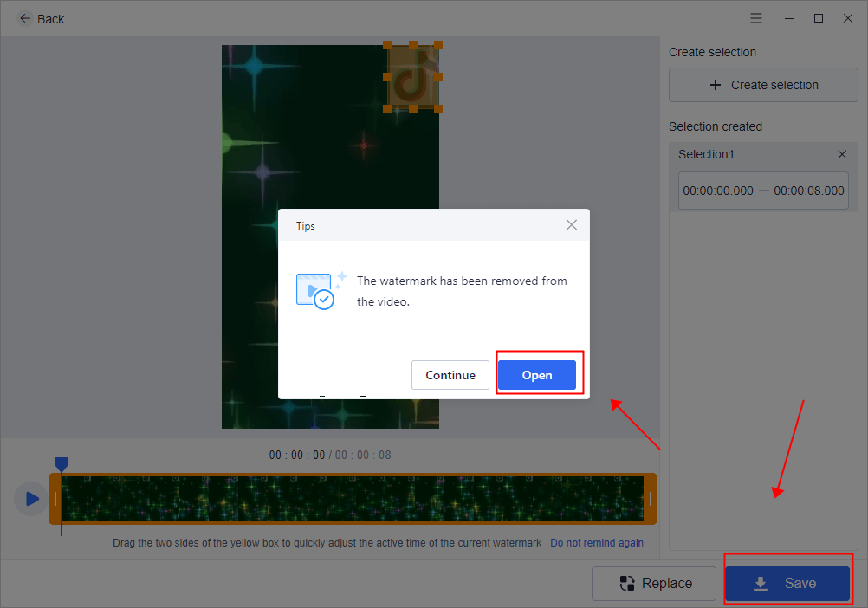Screen dimensions: 868x608
Task: Close the Tips dialog
Action: click(571, 225)
